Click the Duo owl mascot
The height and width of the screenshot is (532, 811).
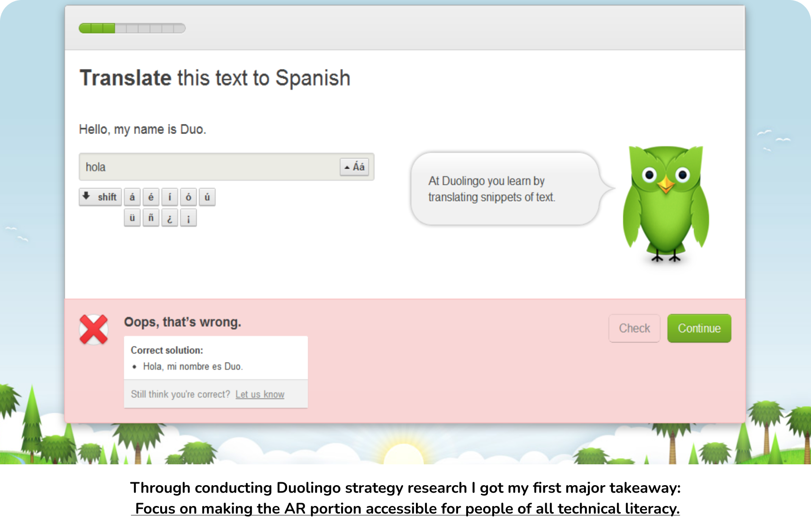(x=666, y=204)
